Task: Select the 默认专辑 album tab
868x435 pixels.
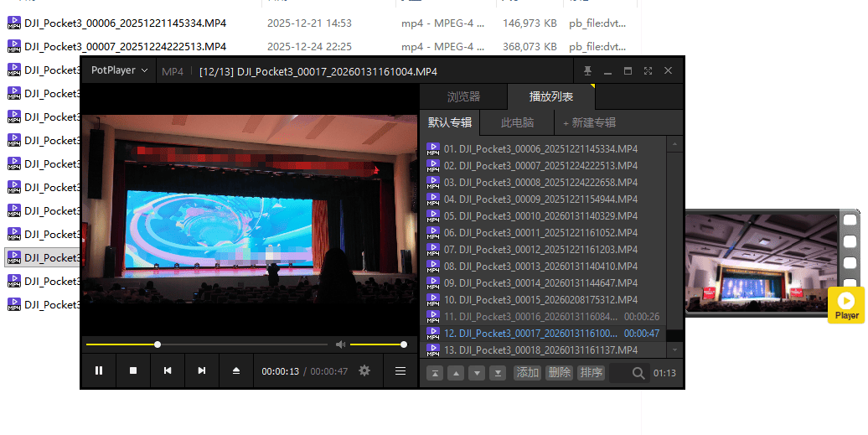Action: (449, 122)
